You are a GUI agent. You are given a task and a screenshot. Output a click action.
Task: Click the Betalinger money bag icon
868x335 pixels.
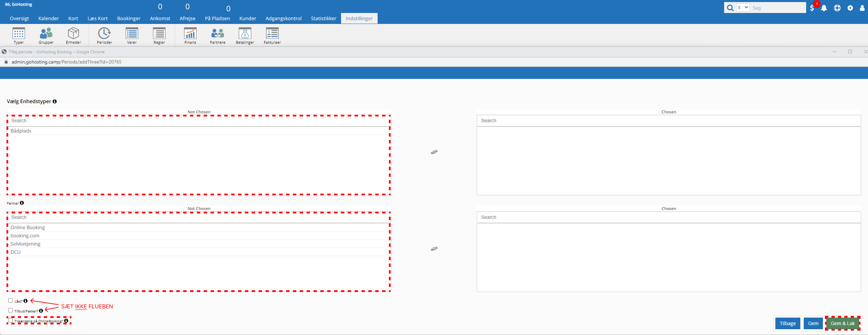[x=245, y=34]
